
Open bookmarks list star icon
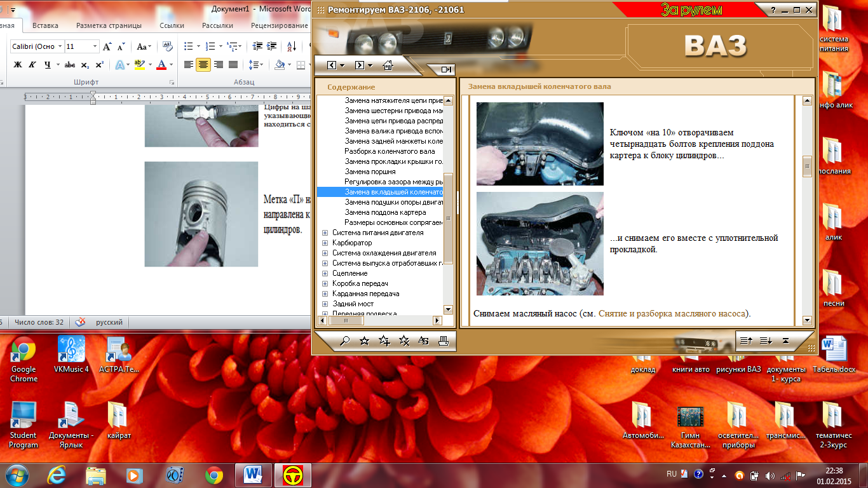coord(364,341)
